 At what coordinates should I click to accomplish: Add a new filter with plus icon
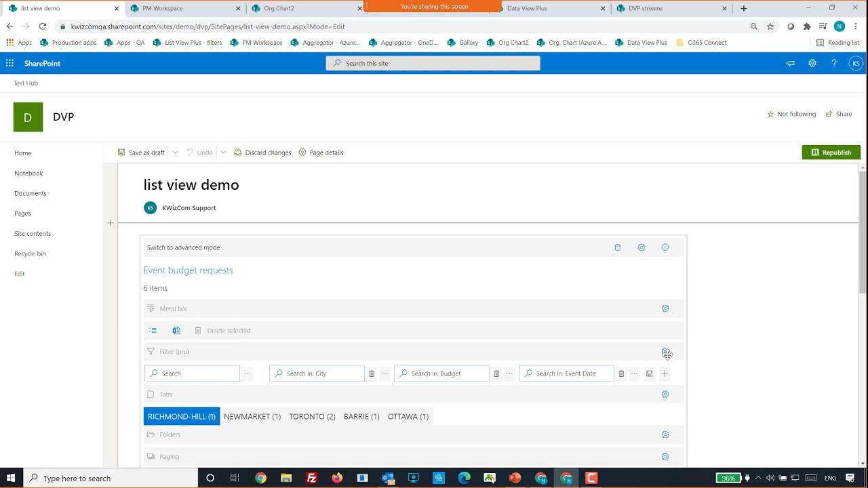(665, 373)
